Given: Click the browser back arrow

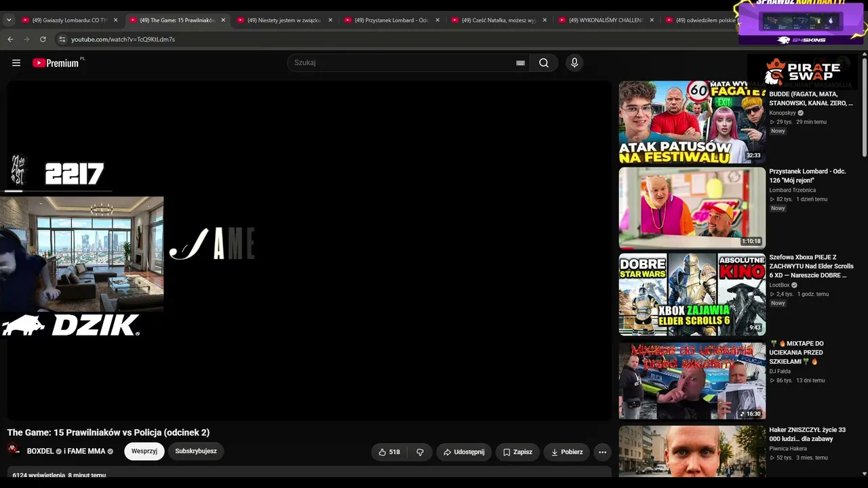Looking at the screenshot, I should [x=10, y=39].
